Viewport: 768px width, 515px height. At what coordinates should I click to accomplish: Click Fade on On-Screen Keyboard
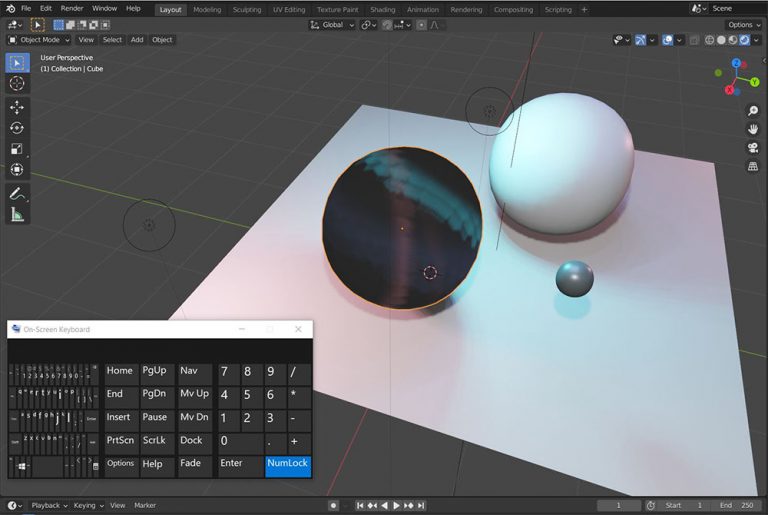(x=195, y=466)
